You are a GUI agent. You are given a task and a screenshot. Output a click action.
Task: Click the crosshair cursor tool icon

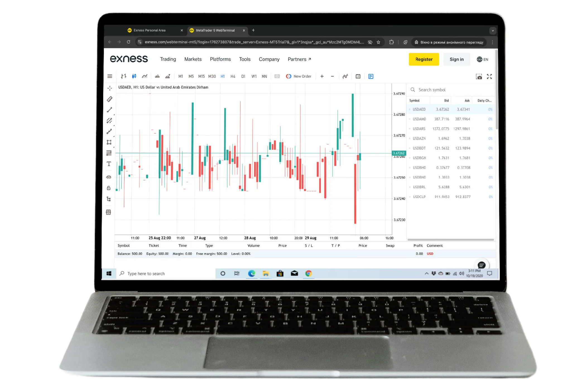pyautogui.click(x=109, y=88)
